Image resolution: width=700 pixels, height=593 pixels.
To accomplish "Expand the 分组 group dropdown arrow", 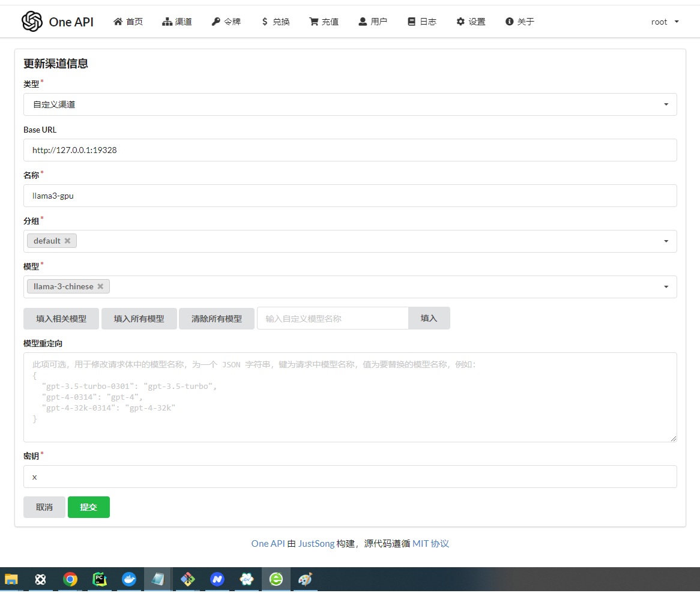I will pyautogui.click(x=666, y=241).
